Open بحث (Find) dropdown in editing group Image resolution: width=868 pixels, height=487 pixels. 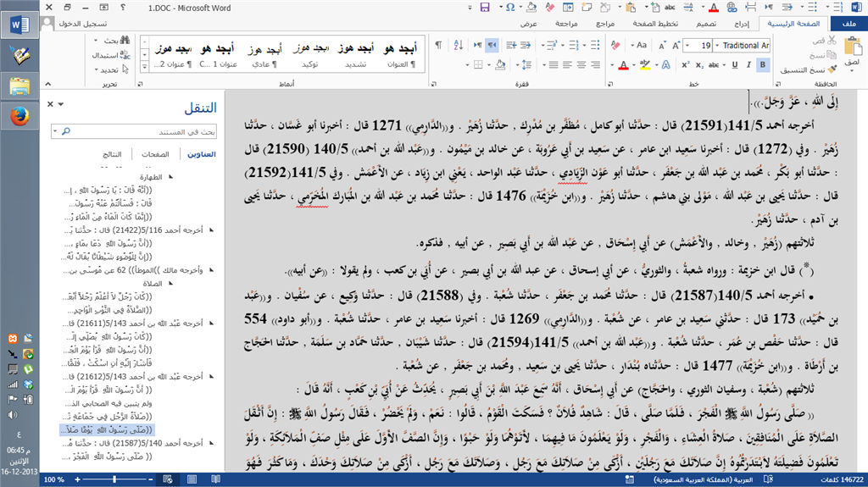(x=96, y=41)
